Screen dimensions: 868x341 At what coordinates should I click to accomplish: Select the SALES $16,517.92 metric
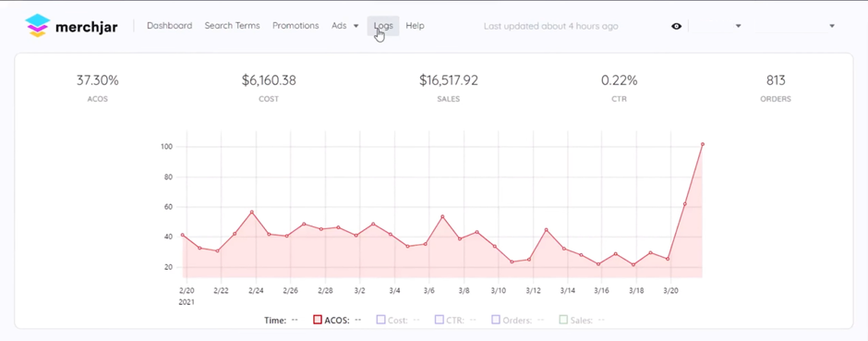(449, 88)
